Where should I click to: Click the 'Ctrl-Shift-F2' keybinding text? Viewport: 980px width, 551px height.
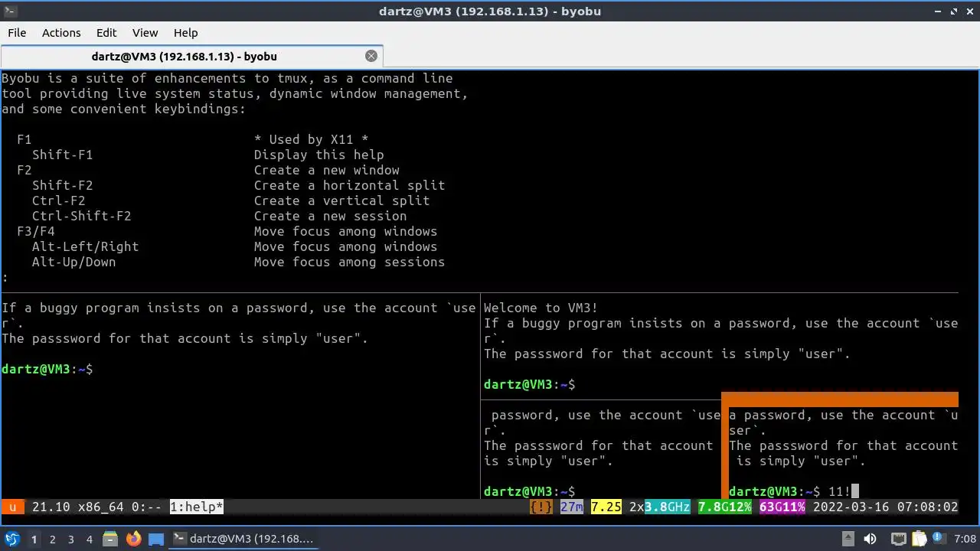point(81,216)
